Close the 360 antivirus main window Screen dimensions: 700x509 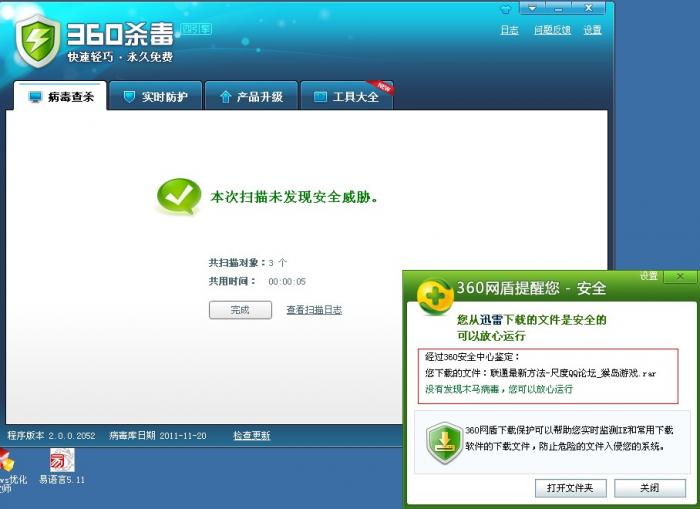[589, 8]
